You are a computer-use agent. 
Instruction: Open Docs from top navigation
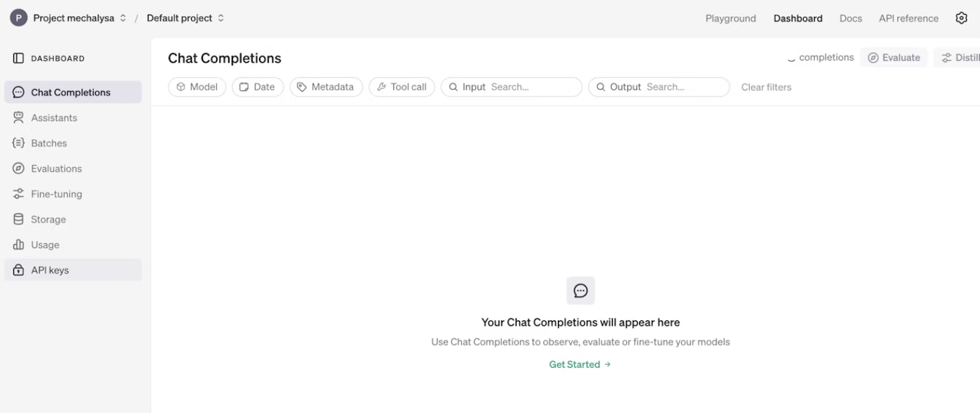pyautogui.click(x=851, y=19)
